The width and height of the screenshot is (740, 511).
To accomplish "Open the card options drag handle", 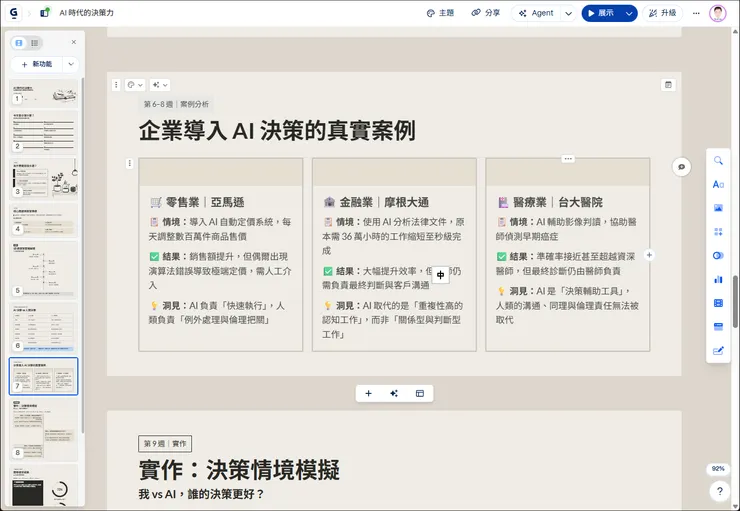I will coord(116,85).
